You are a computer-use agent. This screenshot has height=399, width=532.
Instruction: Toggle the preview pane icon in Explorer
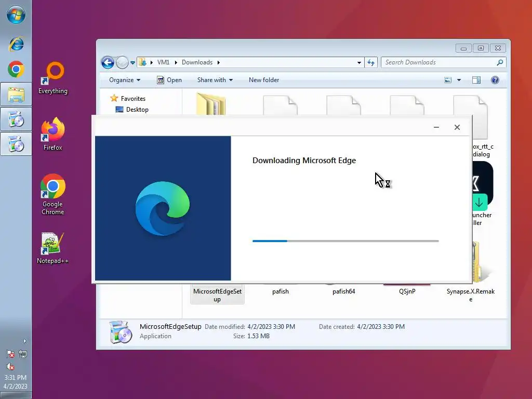tap(476, 80)
